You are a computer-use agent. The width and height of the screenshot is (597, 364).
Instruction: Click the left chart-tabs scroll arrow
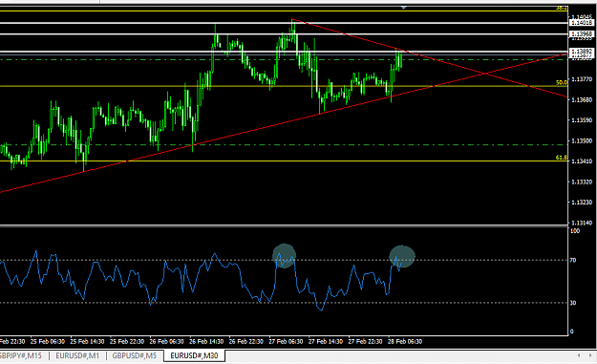579,355
